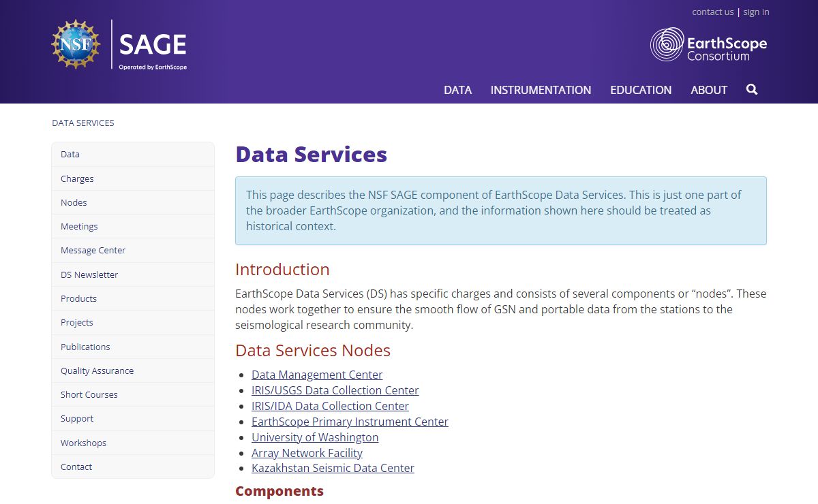Select Charges in the sidebar

point(77,178)
